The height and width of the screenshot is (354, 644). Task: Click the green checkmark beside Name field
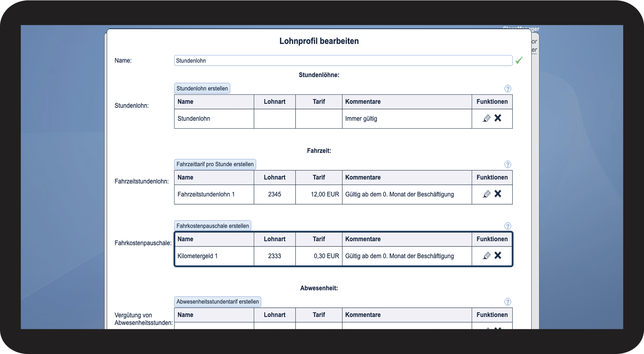519,61
